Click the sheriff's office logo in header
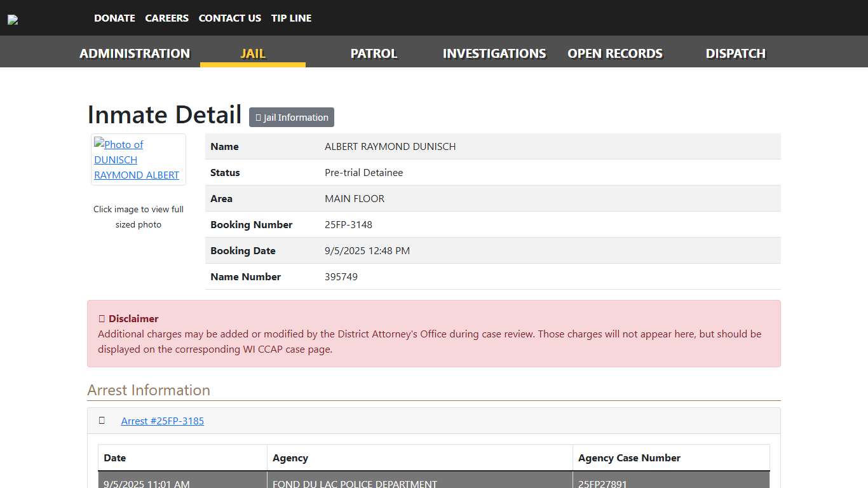This screenshot has width=868, height=488. [x=13, y=20]
